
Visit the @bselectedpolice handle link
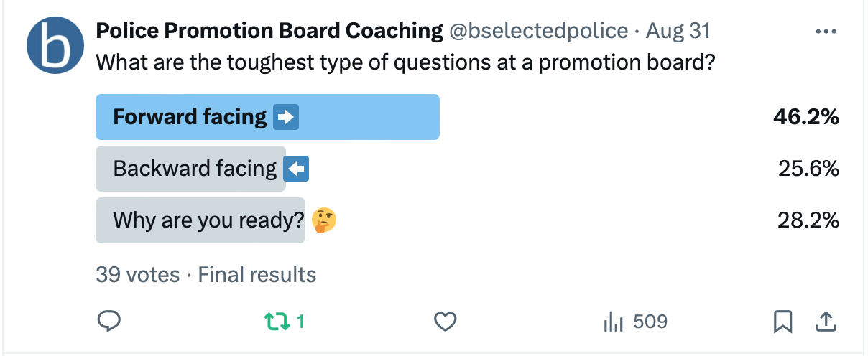pyautogui.click(x=539, y=31)
